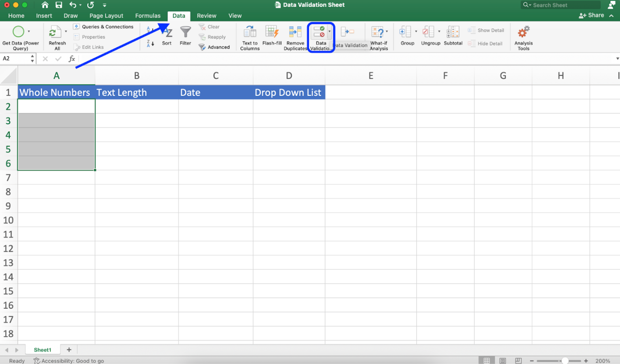The height and width of the screenshot is (364, 620).
Task: Open Queries & Connections
Action: (104, 27)
